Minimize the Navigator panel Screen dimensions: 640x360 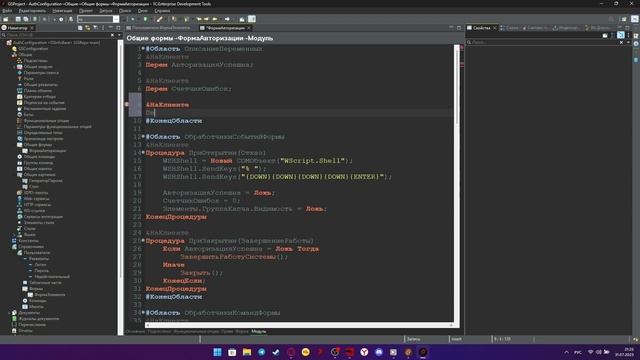pyautogui.click(x=111, y=28)
